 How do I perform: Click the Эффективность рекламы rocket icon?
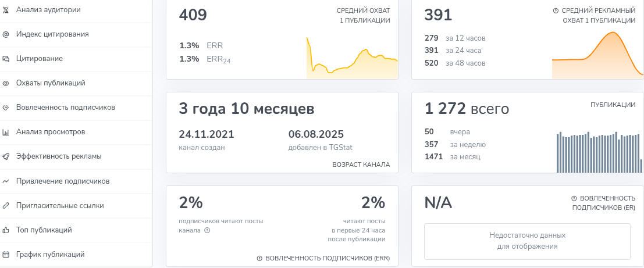pyautogui.click(x=6, y=157)
